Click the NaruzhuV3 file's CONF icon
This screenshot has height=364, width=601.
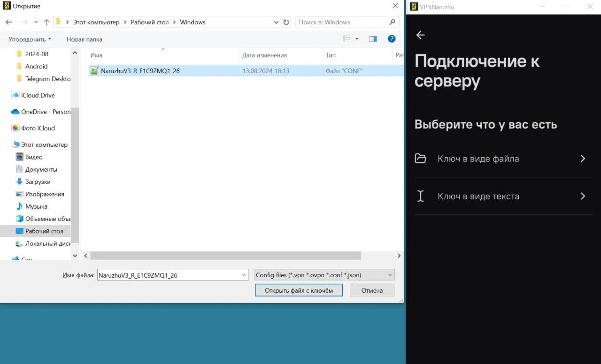point(94,71)
